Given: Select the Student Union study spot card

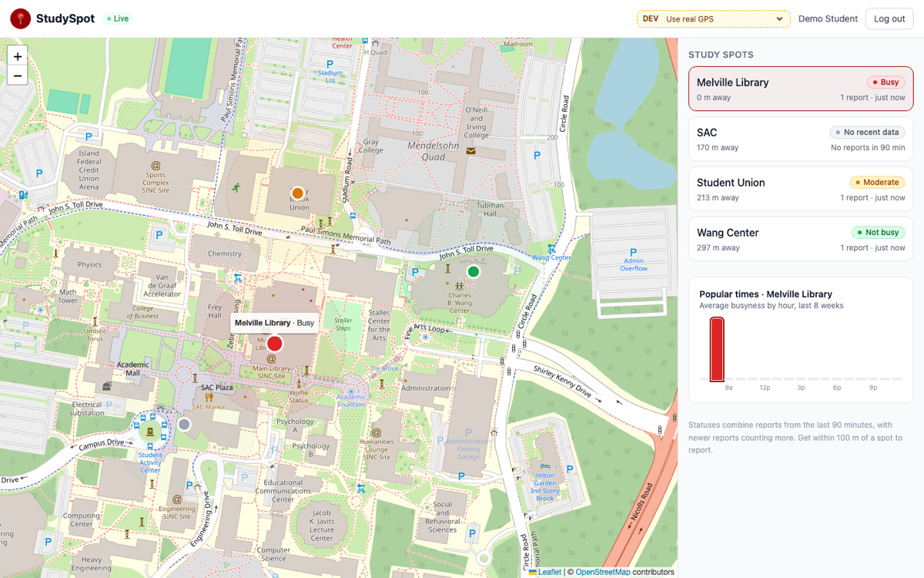Looking at the screenshot, I should [801, 189].
